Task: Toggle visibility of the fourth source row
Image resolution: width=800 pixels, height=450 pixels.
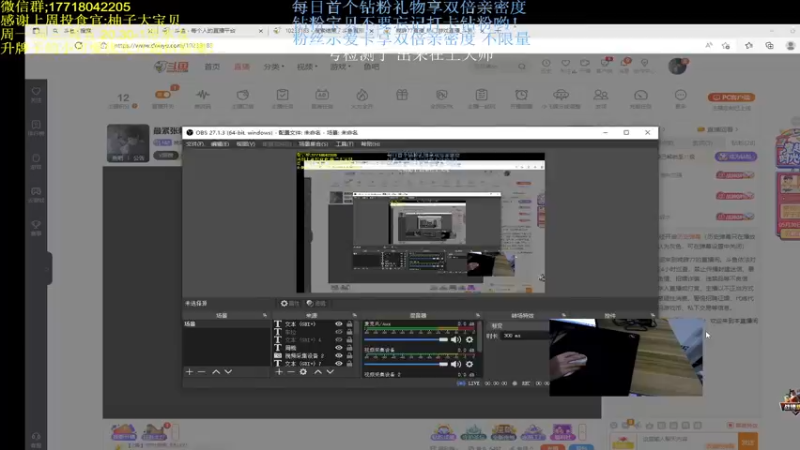Action: click(x=339, y=347)
